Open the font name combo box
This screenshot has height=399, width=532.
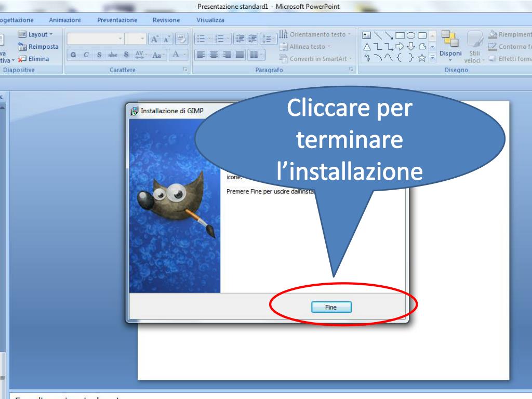[x=96, y=39]
